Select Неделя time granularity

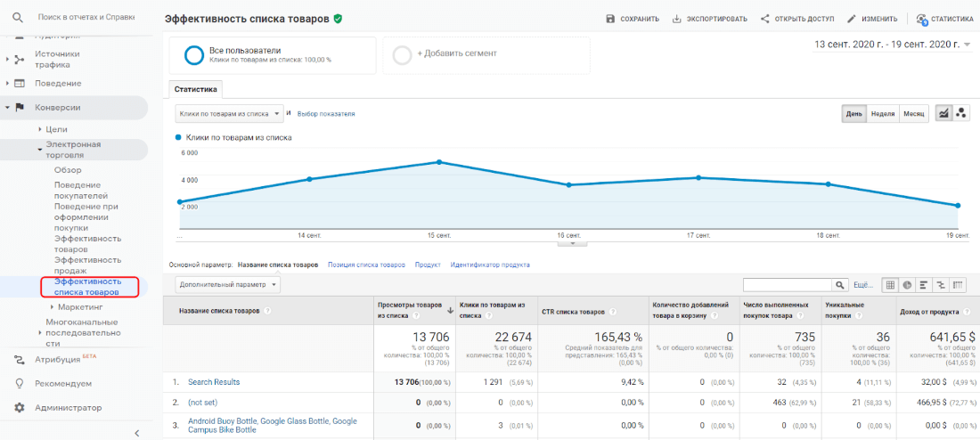(x=883, y=114)
